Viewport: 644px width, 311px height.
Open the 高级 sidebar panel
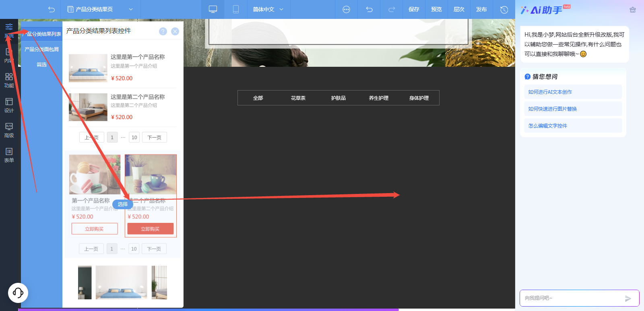pos(9,130)
